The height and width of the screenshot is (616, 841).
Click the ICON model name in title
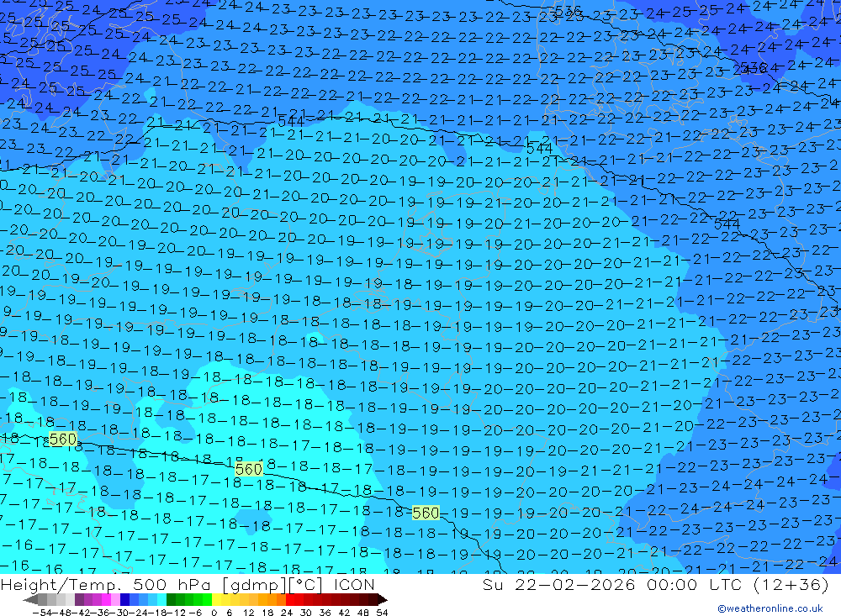(354, 584)
